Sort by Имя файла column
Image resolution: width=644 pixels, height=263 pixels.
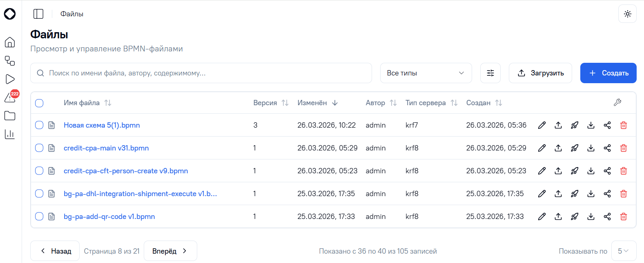[x=87, y=103]
